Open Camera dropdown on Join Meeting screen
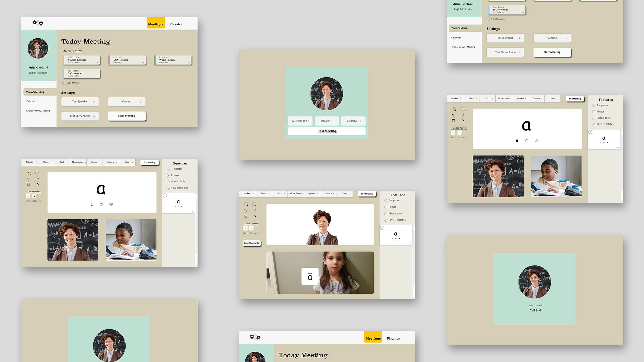644x362 pixels. point(353,121)
